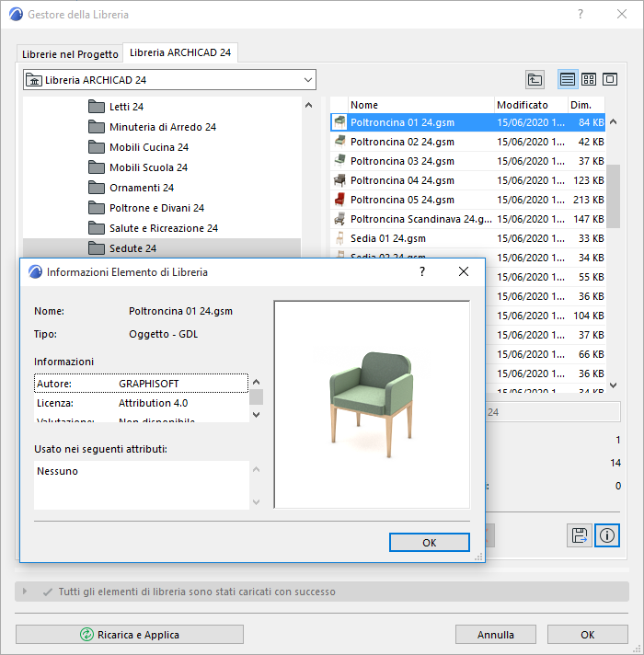Click the 104 KB size cell
Viewport: 644px width, 655px height.
589,316
